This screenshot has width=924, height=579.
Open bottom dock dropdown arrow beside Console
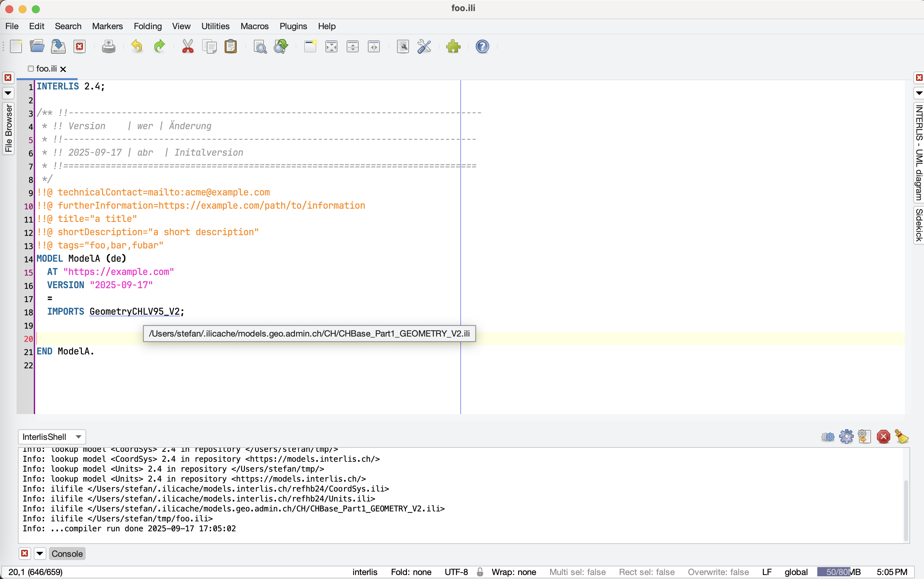coord(40,554)
